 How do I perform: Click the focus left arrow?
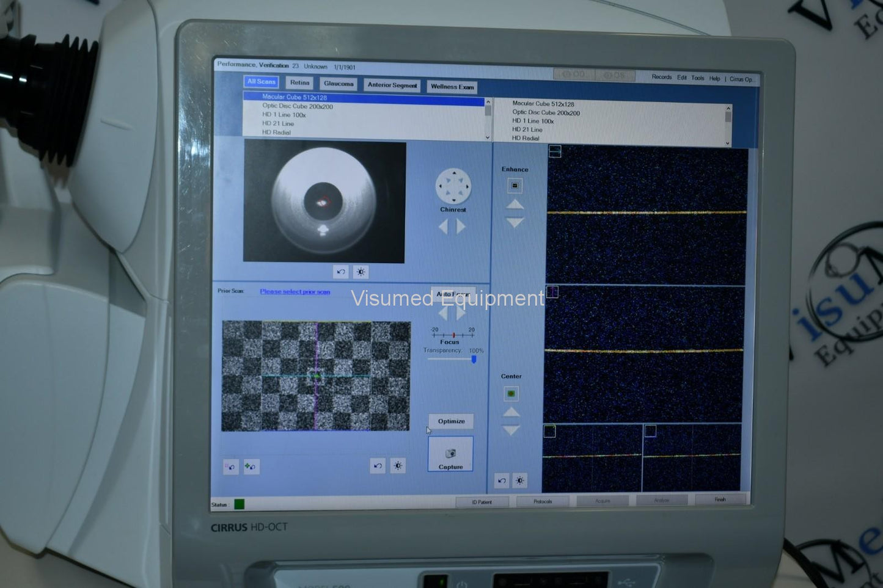coord(444,313)
